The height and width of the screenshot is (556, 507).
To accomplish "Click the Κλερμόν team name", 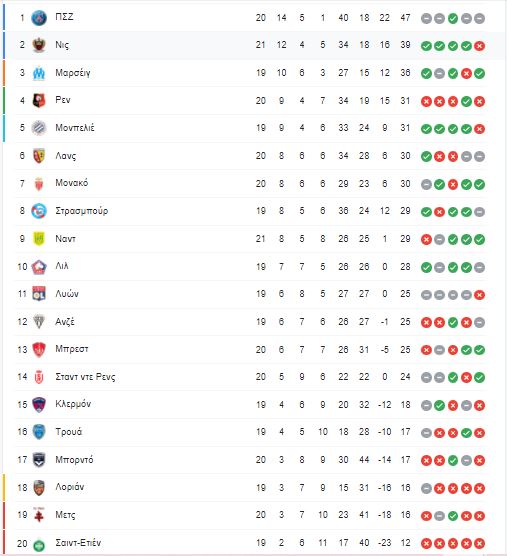I will click(x=73, y=404).
